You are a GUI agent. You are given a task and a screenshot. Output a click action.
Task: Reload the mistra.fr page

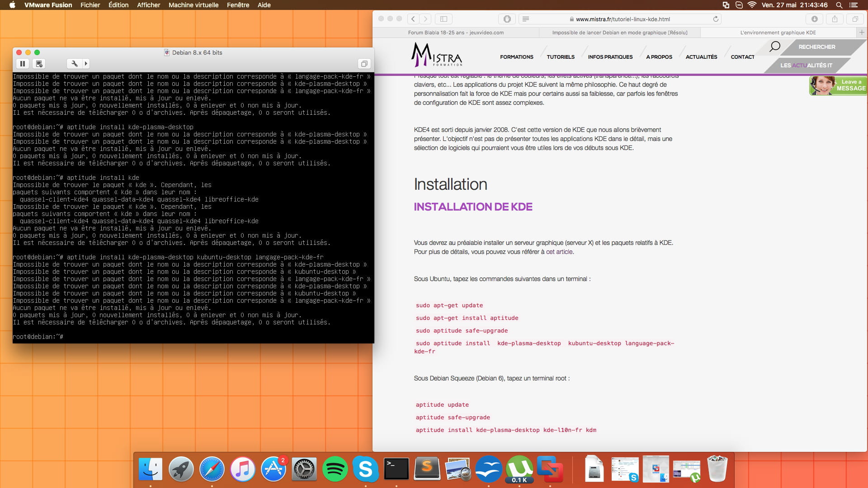(x=715, y=19)
